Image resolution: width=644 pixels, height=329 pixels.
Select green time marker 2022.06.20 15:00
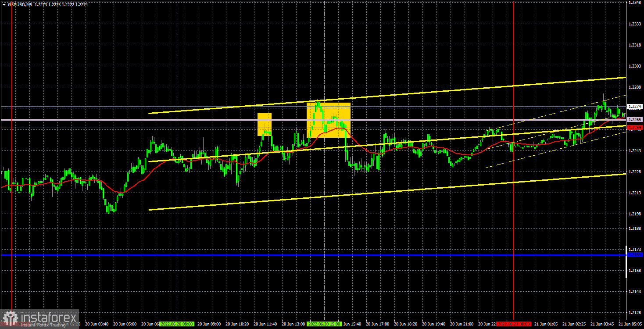(x=325, y=324)
